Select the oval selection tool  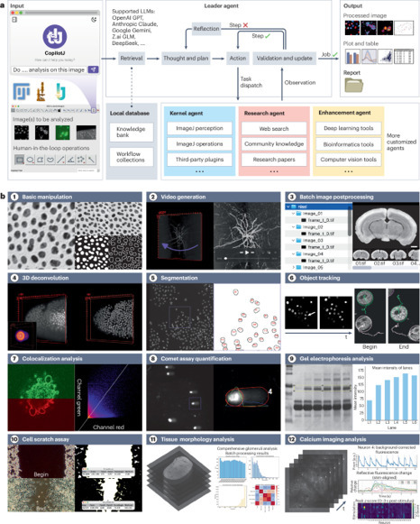coord(30,160)
